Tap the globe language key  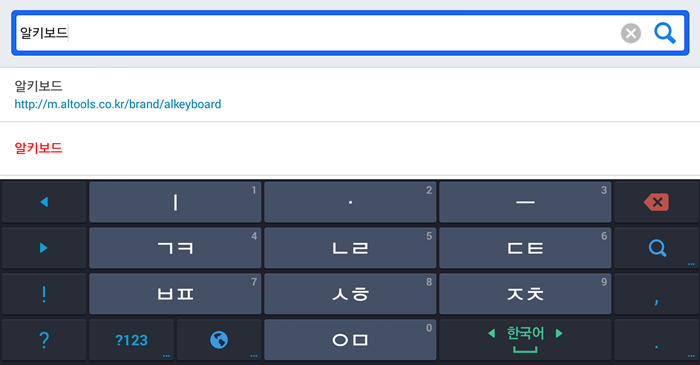[x=219, y=340]
